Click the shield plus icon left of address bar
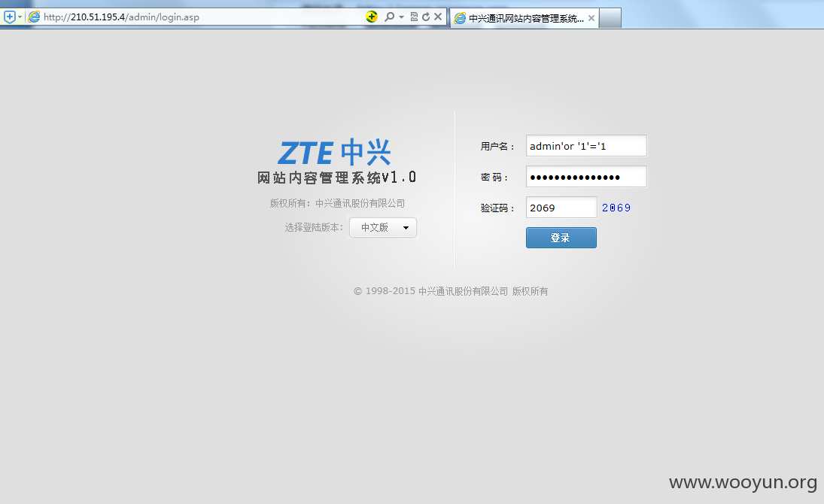 [x=9, y=17]
